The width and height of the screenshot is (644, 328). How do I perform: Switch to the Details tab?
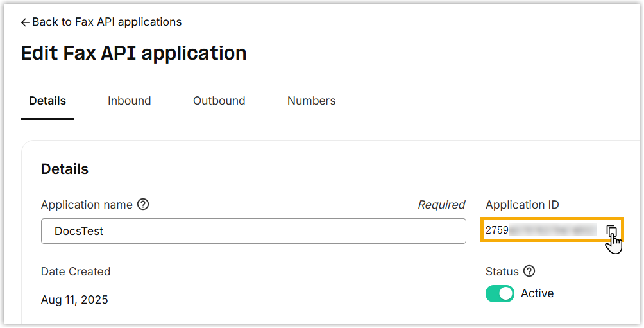tap(47, 101)
